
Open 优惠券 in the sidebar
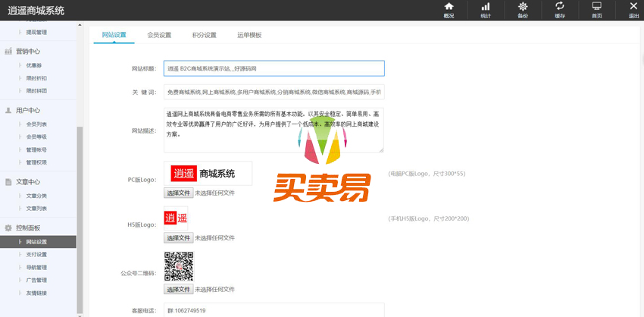tap(33, 65)
